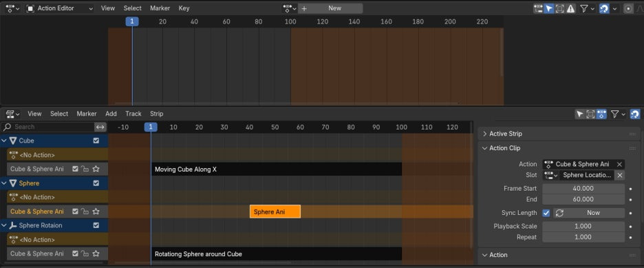The width and height of the screenshot is (644, 268).
Task: Toggle the snapping magnet in Action Editor
Action: (x=604, y=9)
